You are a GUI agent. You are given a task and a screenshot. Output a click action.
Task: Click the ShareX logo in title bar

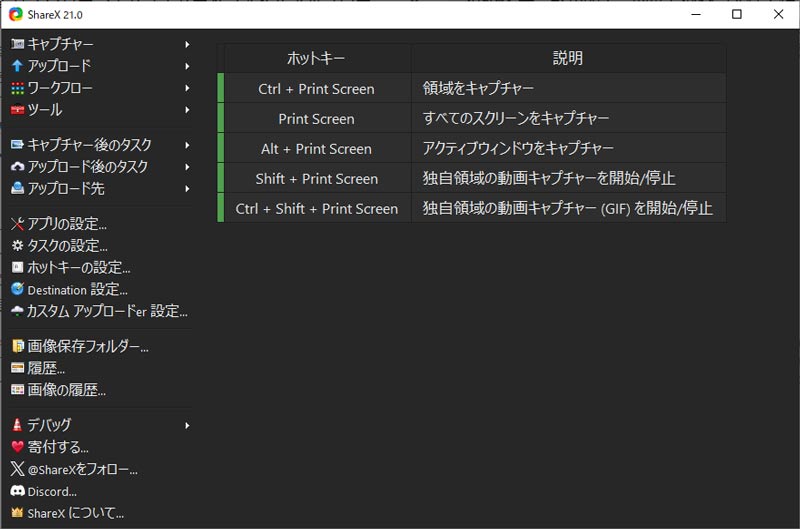[x=15, y=14]
